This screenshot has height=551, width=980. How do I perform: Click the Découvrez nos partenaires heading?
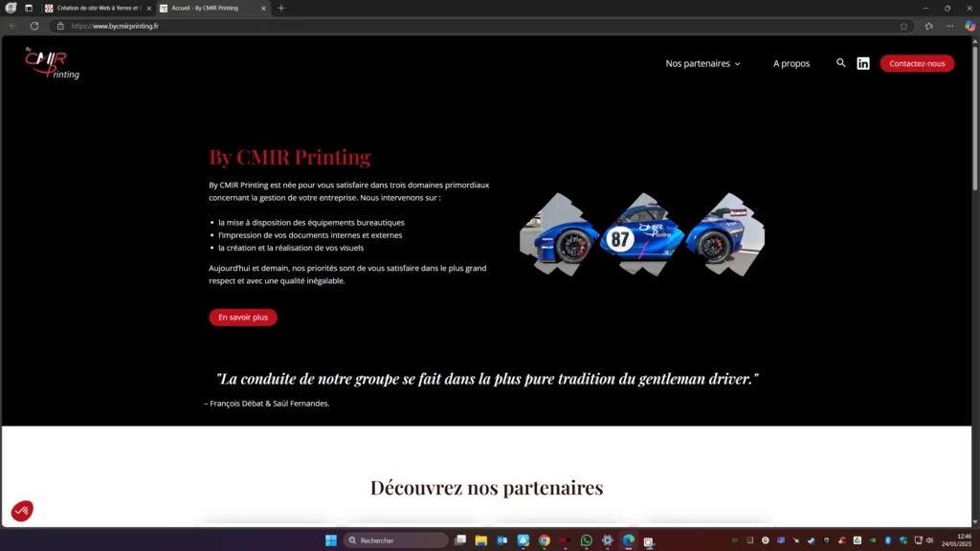click(486, 487)
